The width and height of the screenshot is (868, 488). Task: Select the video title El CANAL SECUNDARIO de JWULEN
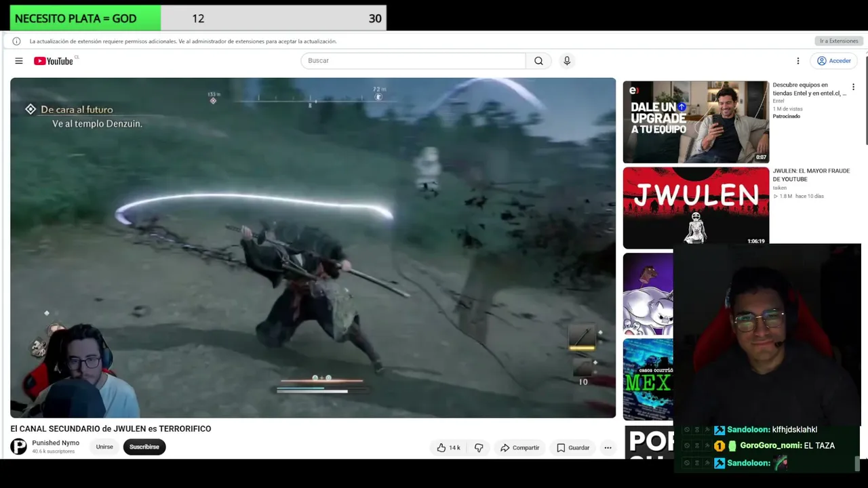pos(111,428)
